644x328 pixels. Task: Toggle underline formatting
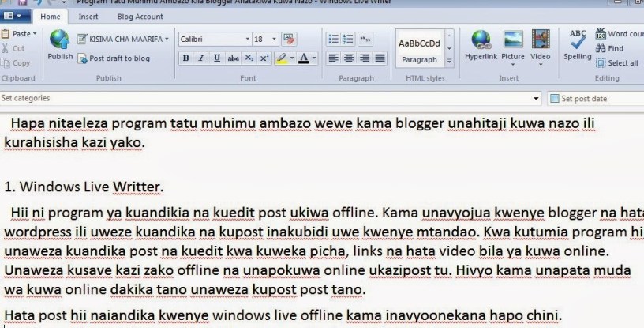click(x=216, y=58)
